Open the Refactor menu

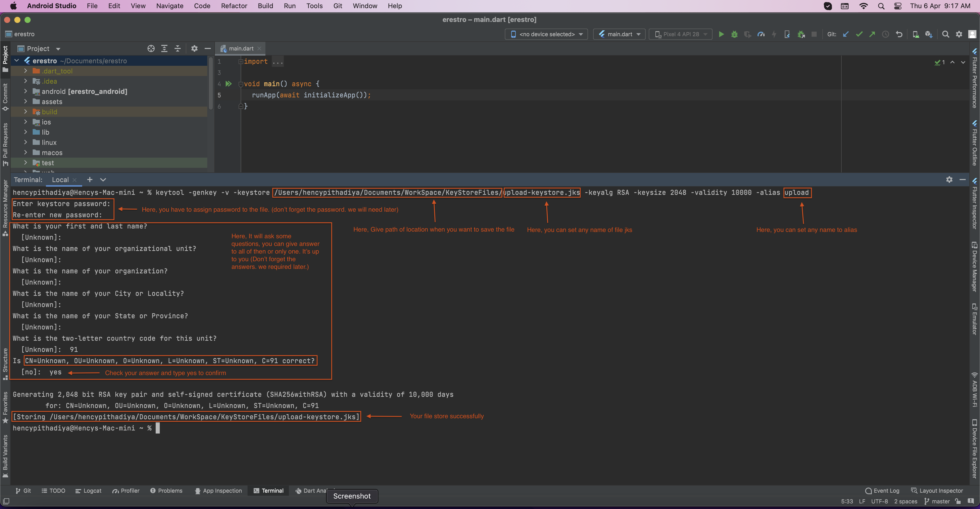click(x=234, y=6)
